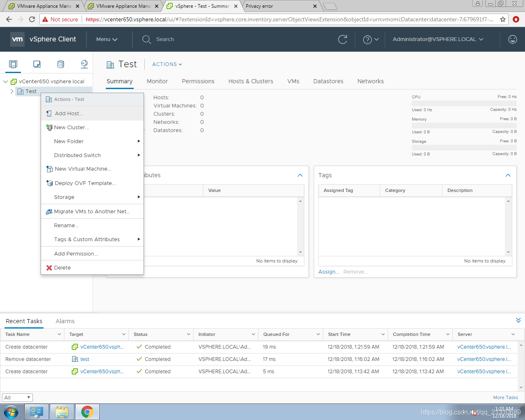Switch to the Alarms tab
The image size is (525, 420).
click(65, 321)
